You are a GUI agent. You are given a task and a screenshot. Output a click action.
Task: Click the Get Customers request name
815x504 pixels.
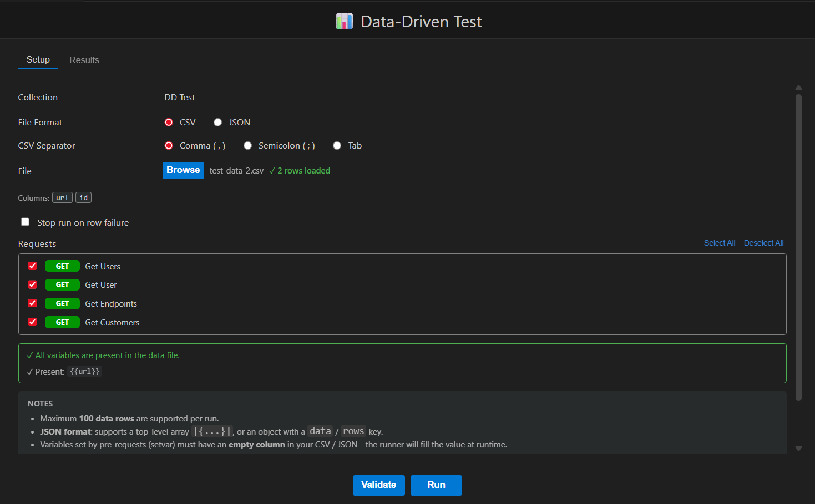click(112, 323)
